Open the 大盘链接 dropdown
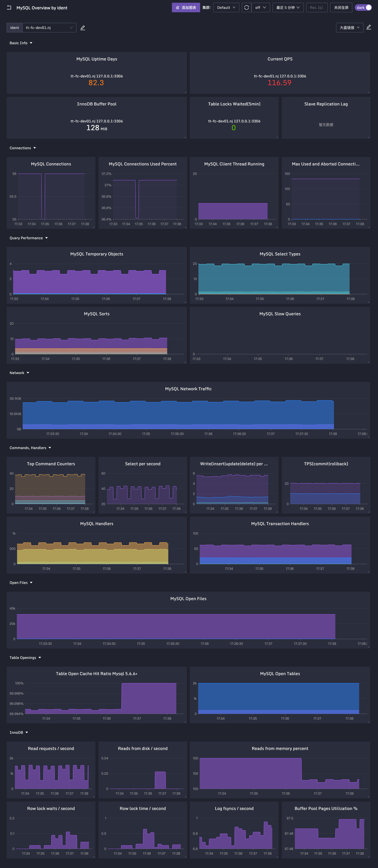Image resolution: width=378 pixels, height=868 pixels. point(349,28)
